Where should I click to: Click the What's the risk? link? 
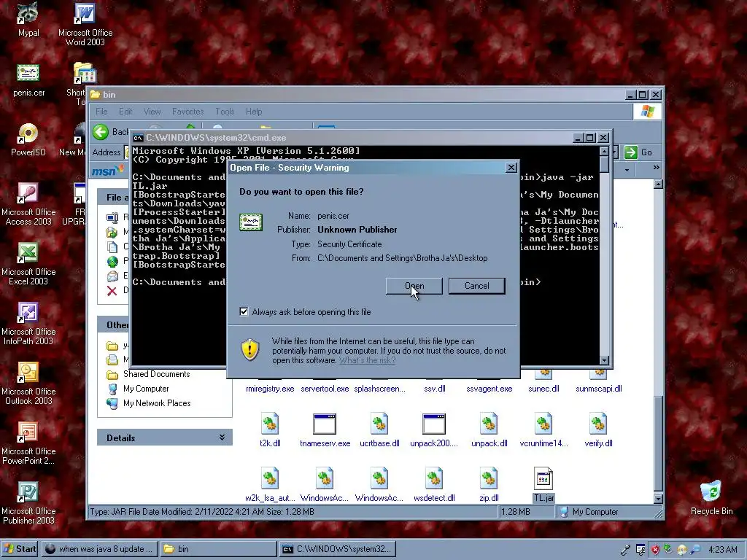367,360
